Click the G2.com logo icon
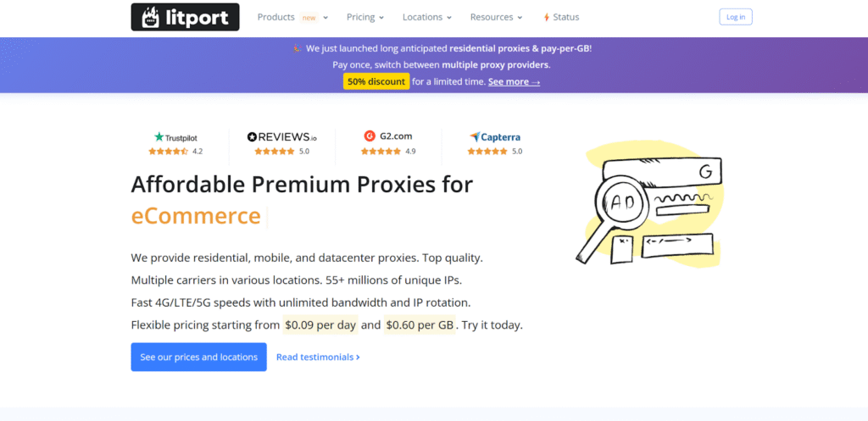 click(x=370, y=136)
